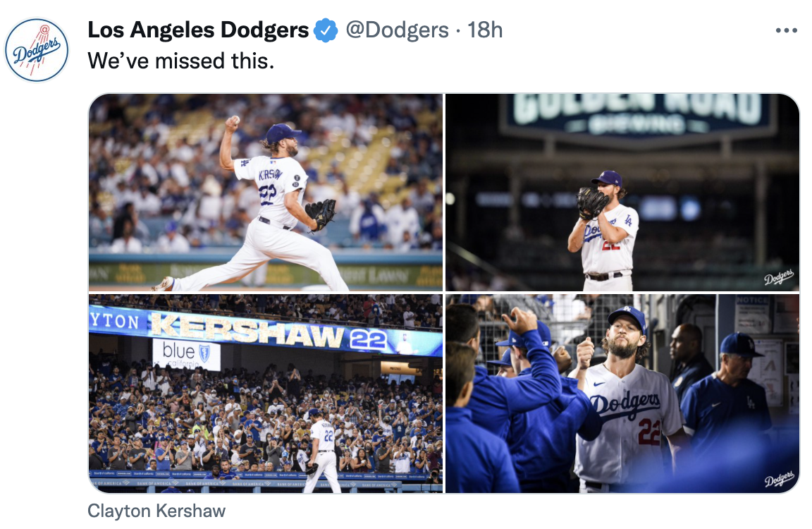Click the Clayton Kershaw tagged label
The width and height of the screenshot is (812, 529).
156,511
